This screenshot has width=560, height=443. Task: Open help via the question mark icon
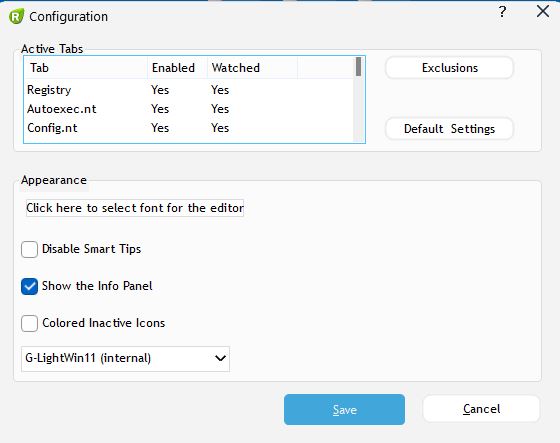coord(502,12)
